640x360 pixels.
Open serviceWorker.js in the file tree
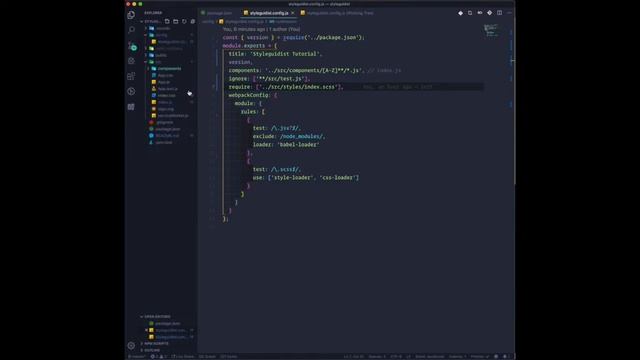point(173,116)
